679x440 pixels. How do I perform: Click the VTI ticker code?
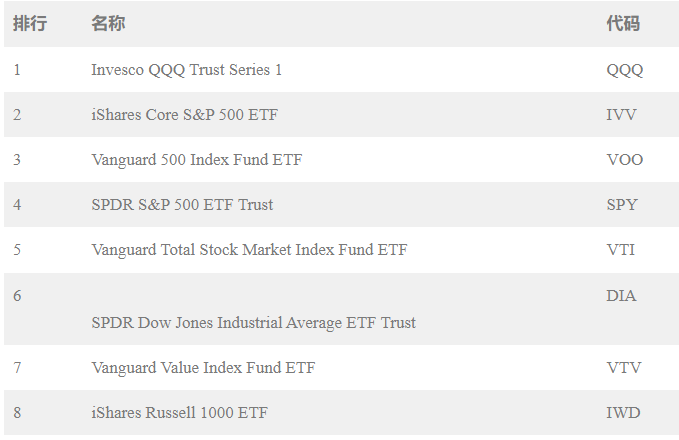pyautogui.click(x=620, y=250)
